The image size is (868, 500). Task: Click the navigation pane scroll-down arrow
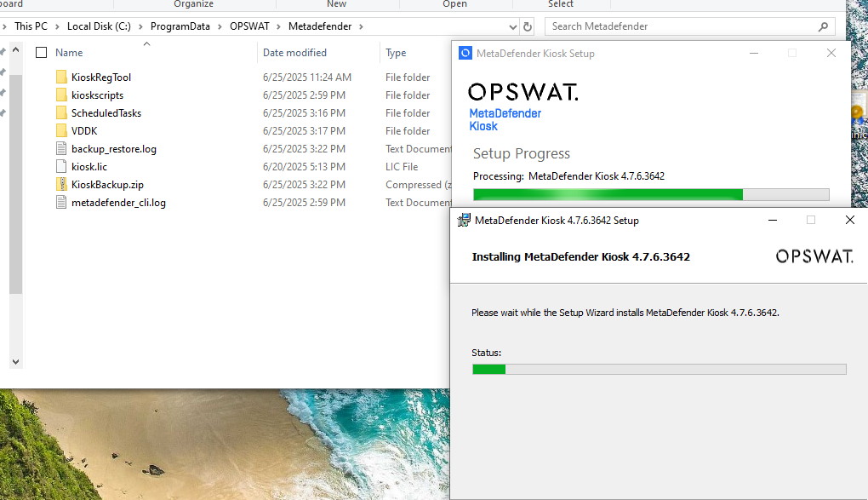coord(15,361)
